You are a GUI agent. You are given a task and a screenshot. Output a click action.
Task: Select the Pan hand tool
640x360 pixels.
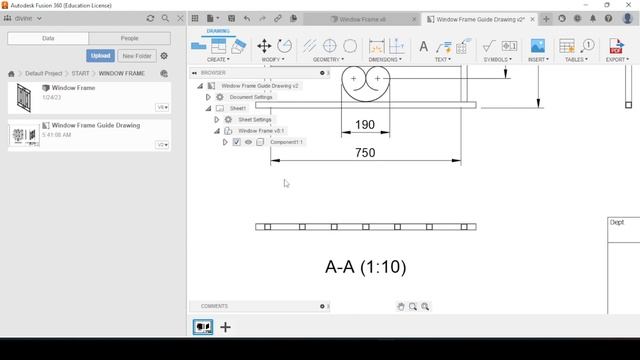tap(401, 307)
